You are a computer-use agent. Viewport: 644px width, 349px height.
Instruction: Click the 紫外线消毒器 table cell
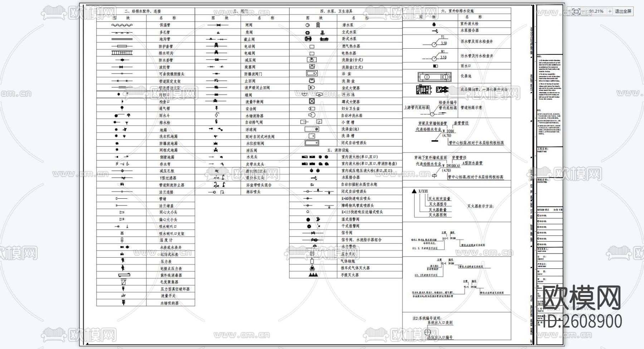[171, 275]
